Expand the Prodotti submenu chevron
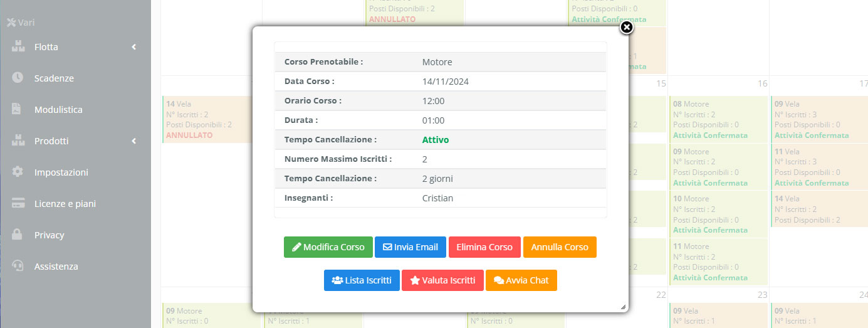Viewport: 868px width, 328px height. [x=133, y=141]
